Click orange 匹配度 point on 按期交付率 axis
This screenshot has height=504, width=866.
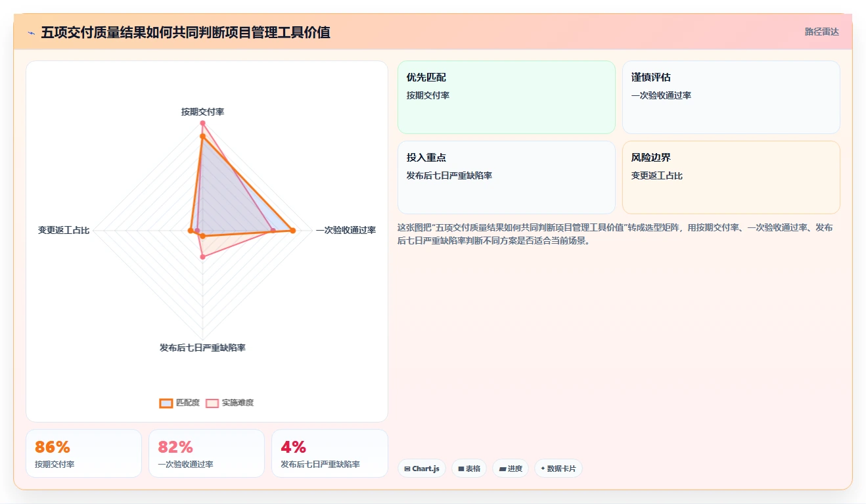[x=202, y=136]
